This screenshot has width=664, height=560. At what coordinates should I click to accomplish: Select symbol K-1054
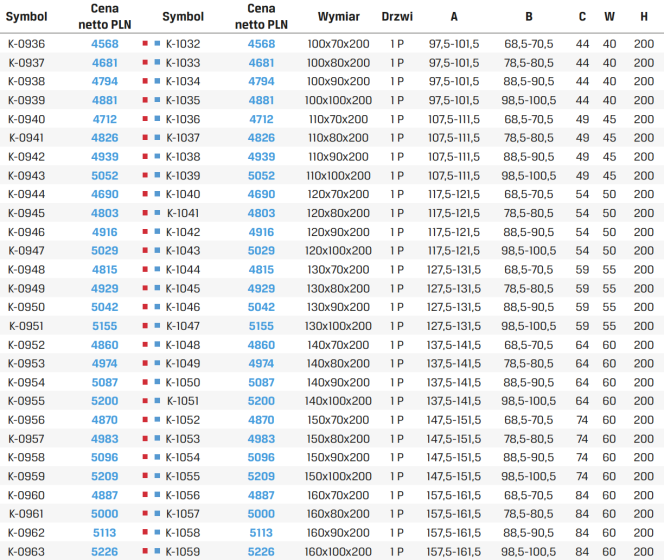pos(183,457)
